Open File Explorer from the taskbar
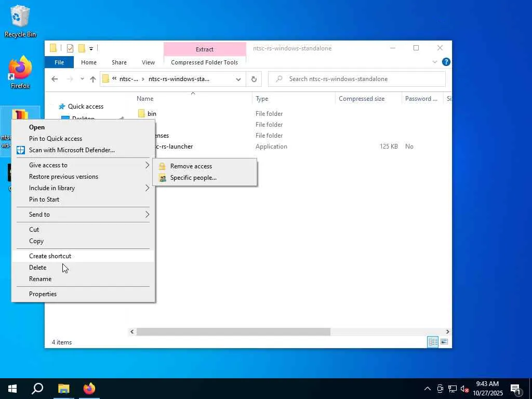Viewport: 532px width, 399px height. coord(63,389)
